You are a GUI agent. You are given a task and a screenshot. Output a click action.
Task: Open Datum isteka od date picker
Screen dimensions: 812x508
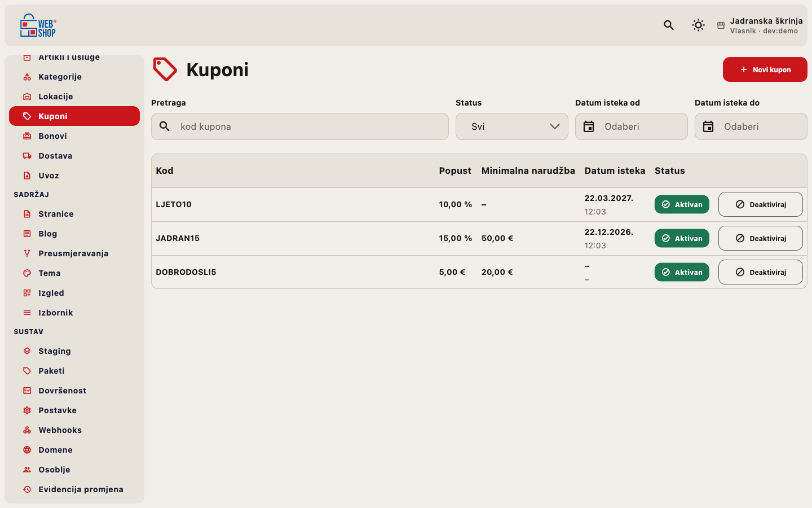point(632,126)
